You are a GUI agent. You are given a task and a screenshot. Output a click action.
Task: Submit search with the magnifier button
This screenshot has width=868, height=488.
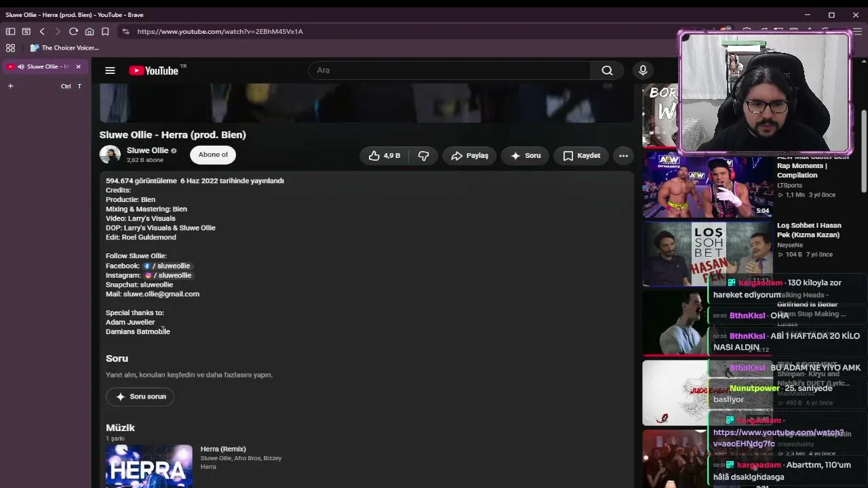pyautogui.click(x=607, y=70)
